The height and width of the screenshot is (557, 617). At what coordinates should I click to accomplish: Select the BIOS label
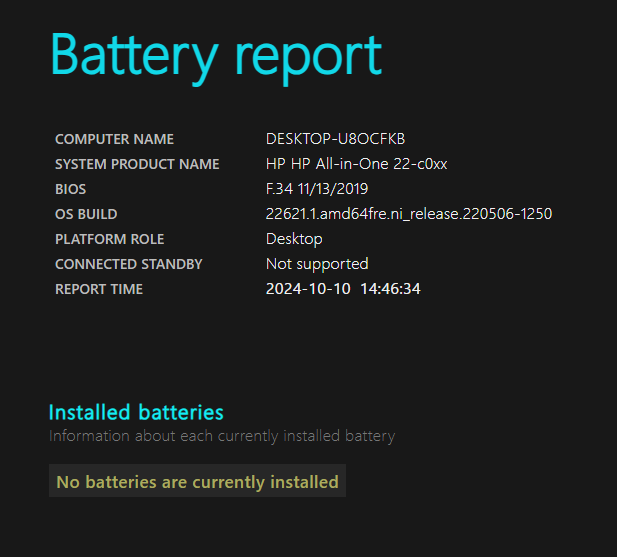(70, 189)
